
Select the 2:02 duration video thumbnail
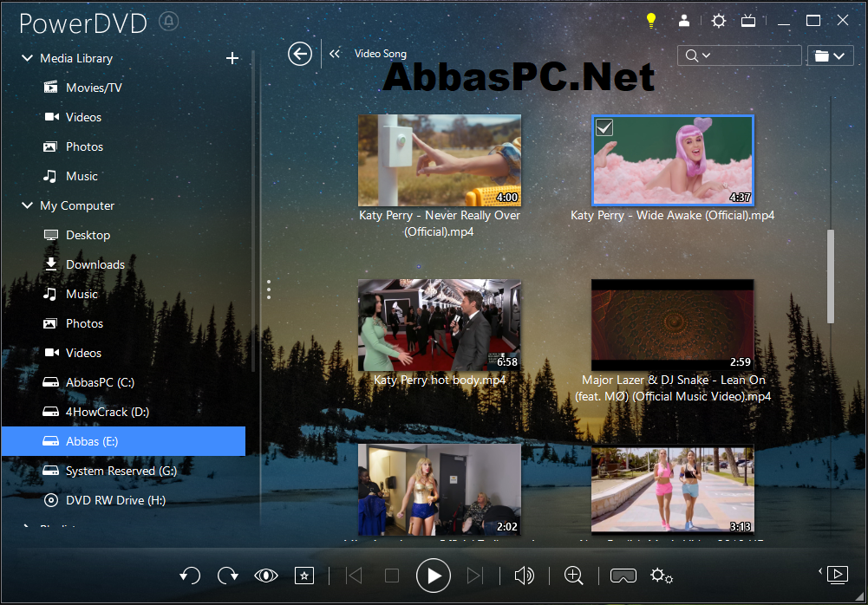(440, 490)
